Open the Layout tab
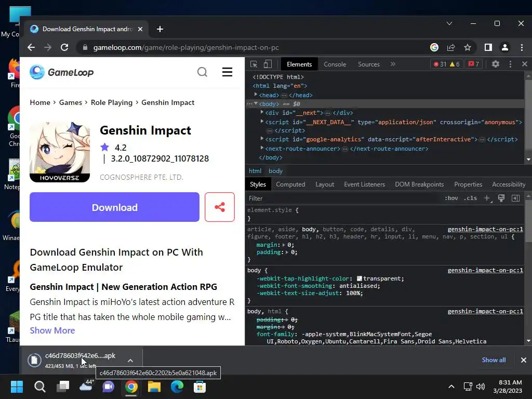532x399 pixels. click(x=325, y=184)
